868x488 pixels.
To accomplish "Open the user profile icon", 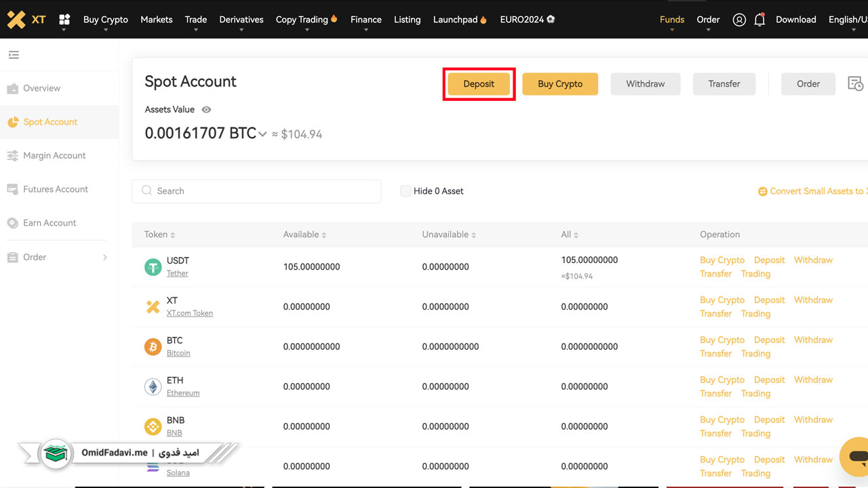I will tap(739, 20).
